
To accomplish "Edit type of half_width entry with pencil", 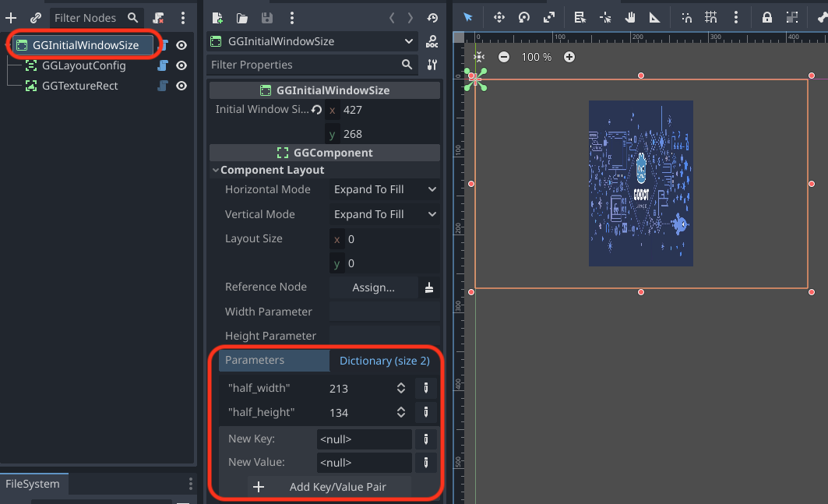I will (x=425, y=388).
